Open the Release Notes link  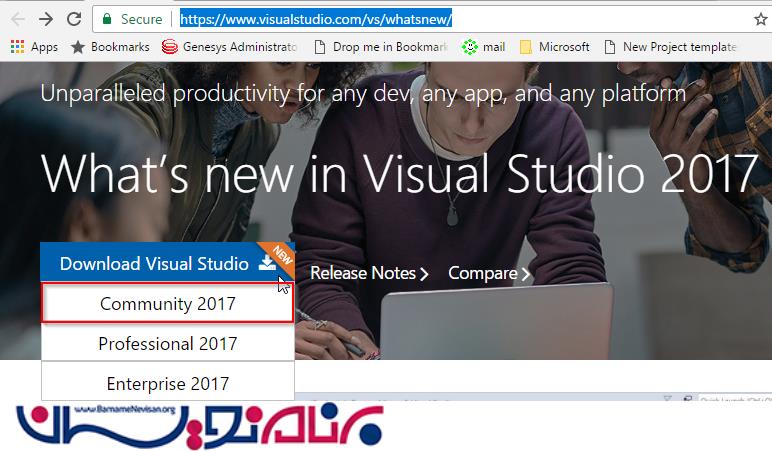369,273
